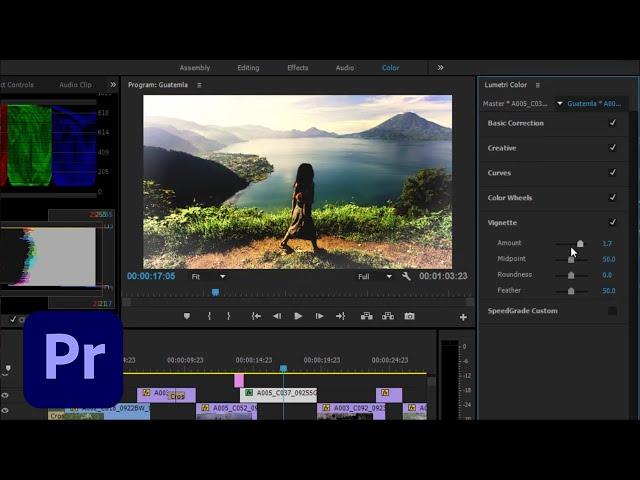Toggle the Creative section checkbox
The image size is (640, 480).
coord(612,147)
